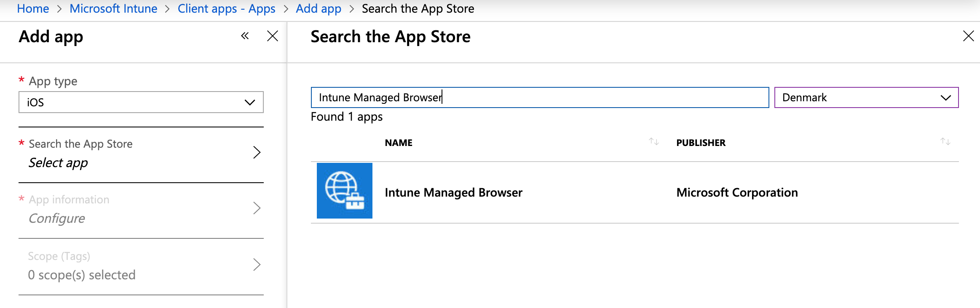Click the Search the App Store breadcrumb text
Image resolution: width=980 pixels, height=308 pixels.
pyautogui.click(x=418, y=8)
